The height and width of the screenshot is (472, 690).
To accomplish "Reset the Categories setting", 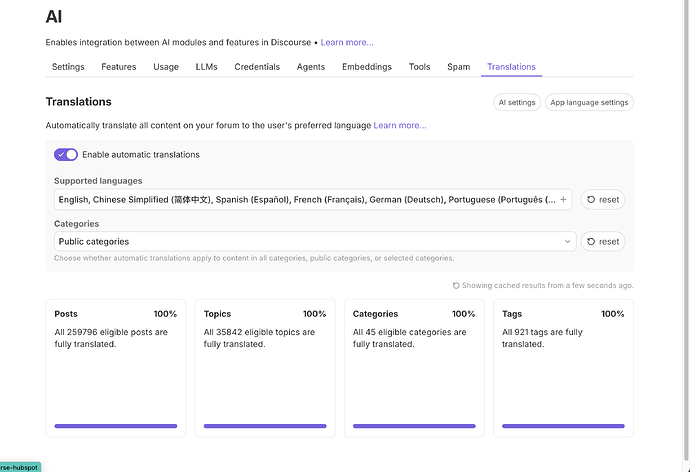I will [x=603, y=241].
